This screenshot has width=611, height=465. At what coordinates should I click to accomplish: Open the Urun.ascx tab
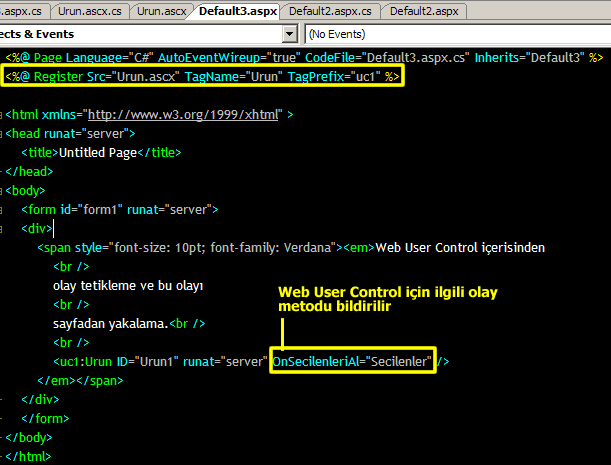[161, 11]
